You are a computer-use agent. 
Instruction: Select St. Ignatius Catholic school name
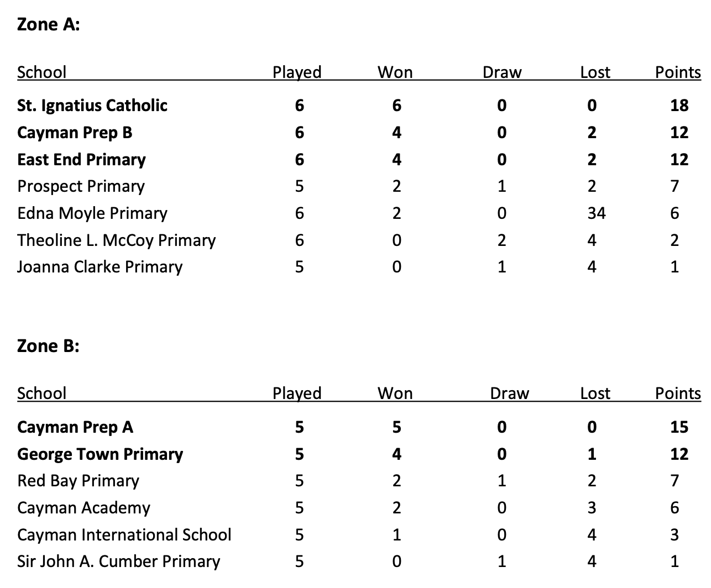pyautogui.click(x=92, y=106)
